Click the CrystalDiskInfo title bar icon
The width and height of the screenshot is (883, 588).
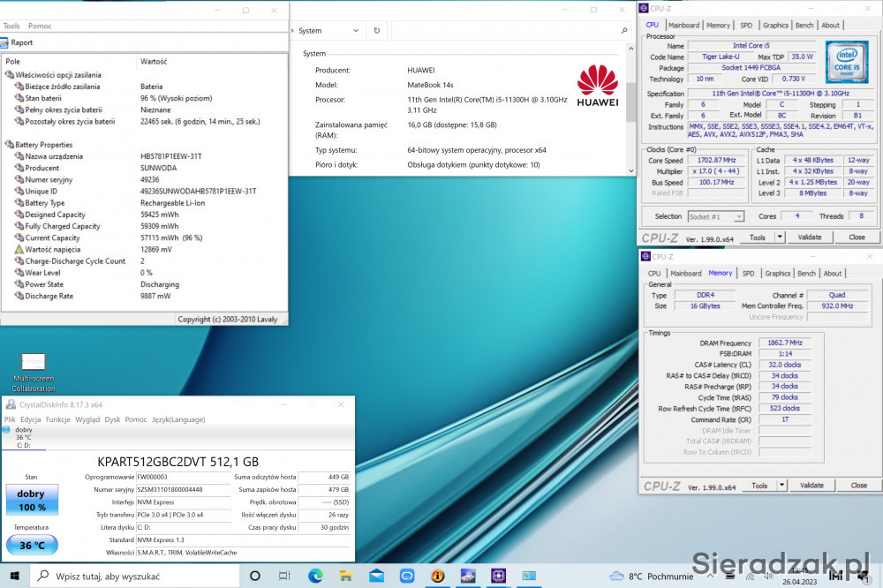[x=10, y=404]
